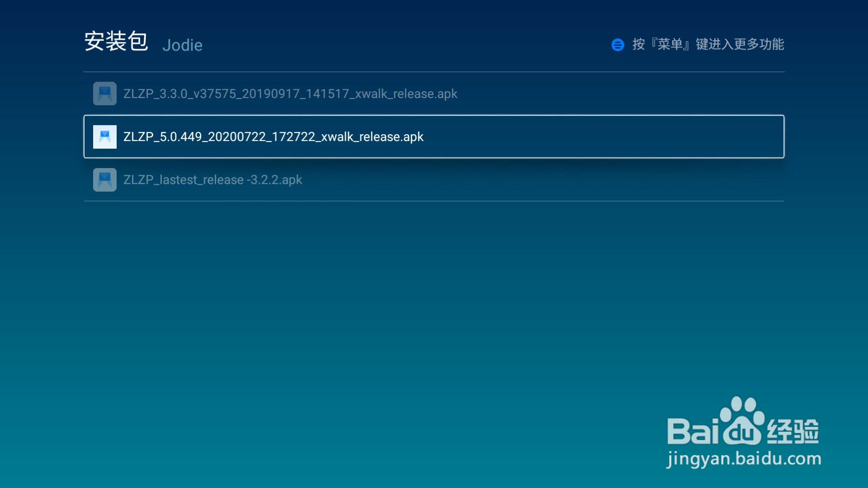The image size is (868, 488).
Task: Click the 安装包 page title
Action: pyautogui.click(x=116, y=42)
